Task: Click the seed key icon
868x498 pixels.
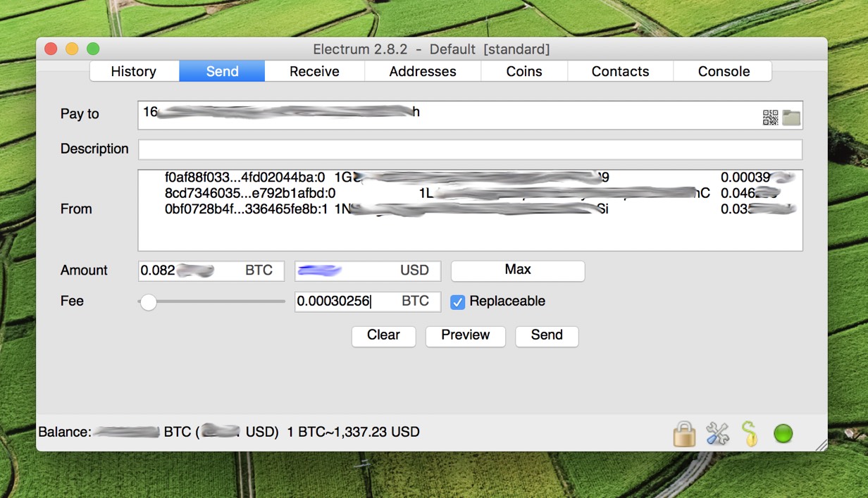Action: tap(750, 433)
